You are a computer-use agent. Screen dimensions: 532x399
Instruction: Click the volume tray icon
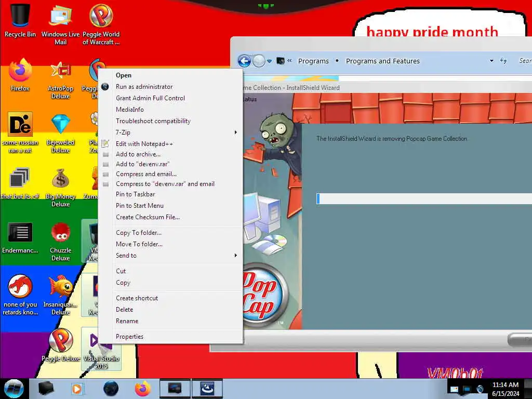(x=480, y=389)
